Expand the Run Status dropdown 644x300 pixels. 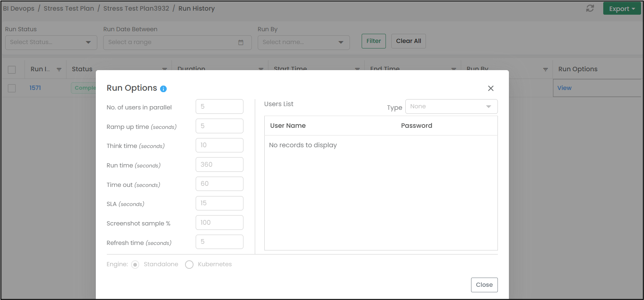pos(51,42)
